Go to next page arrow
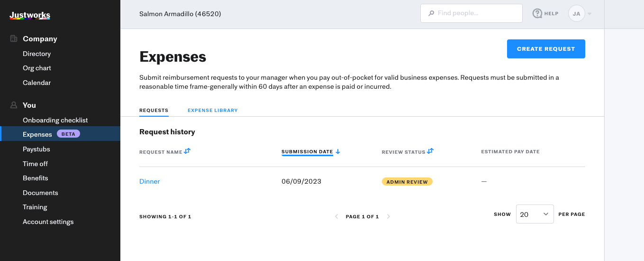644x261 pixels. click(389, 216)
